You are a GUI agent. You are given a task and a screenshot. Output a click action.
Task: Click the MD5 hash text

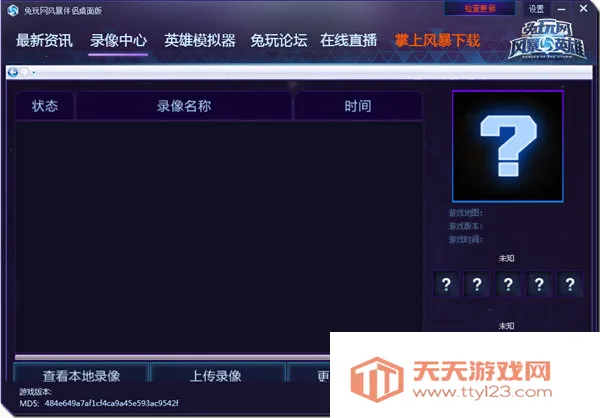point(111,403)
